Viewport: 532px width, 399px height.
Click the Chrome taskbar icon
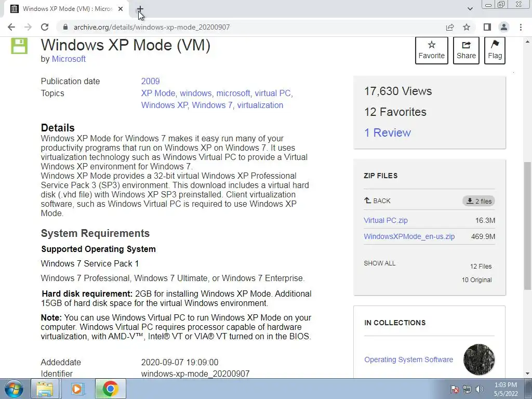coord(110,389)
